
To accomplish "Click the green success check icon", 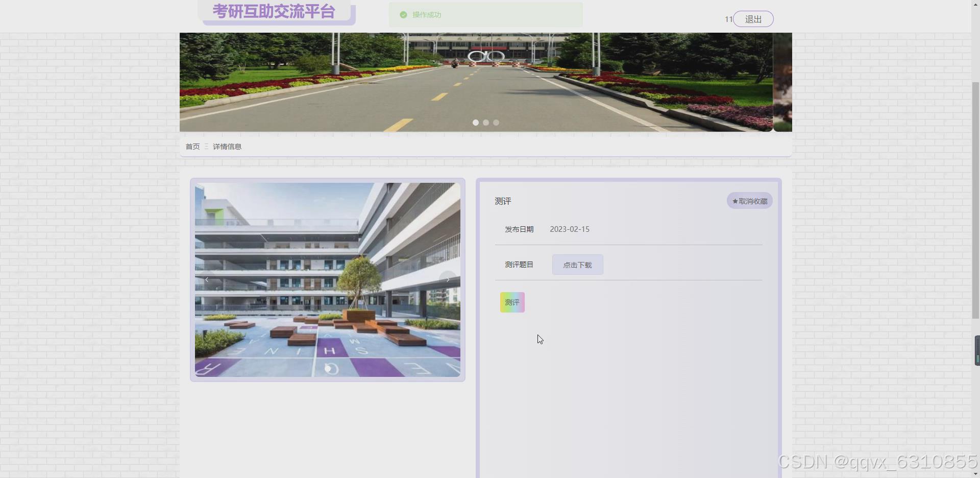I will coord(403,15).
